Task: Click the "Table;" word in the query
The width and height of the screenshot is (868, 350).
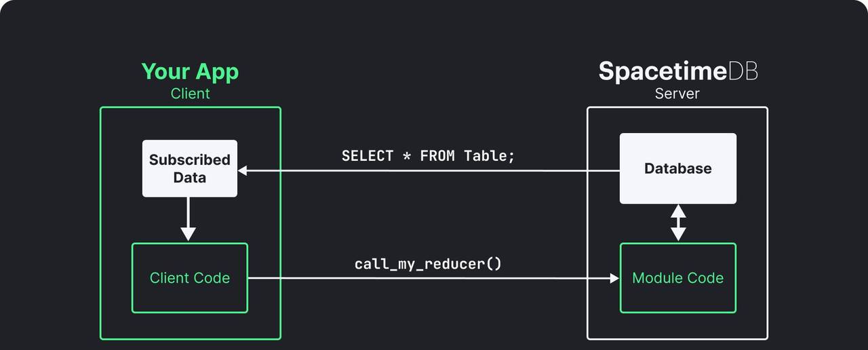Action: pos(490,156)
